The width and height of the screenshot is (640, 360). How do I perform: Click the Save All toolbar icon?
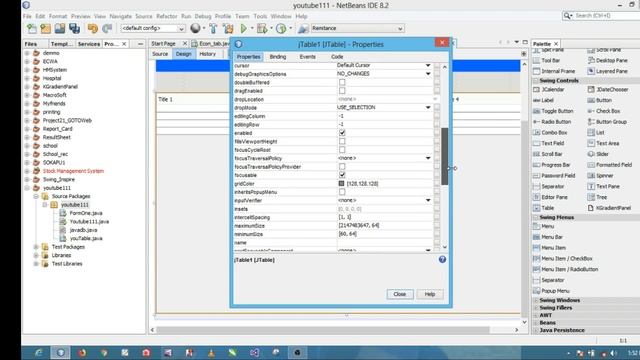[74, 28]
